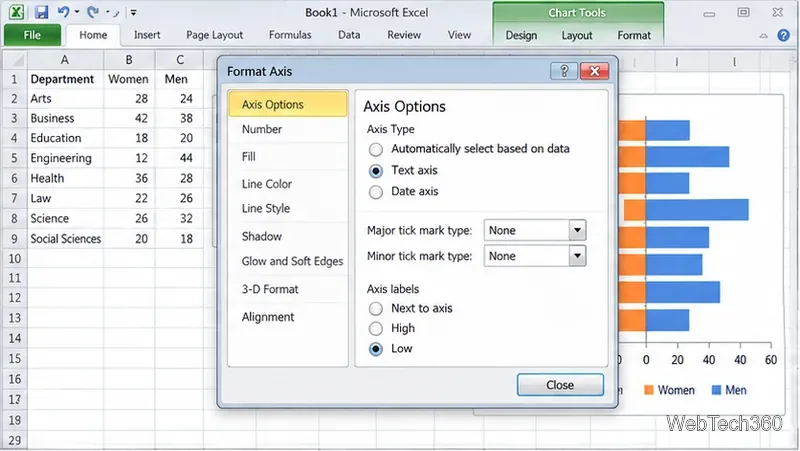Open the File tab
The height and width of the screenshot is (451, 800).
(x=32, y=35)
